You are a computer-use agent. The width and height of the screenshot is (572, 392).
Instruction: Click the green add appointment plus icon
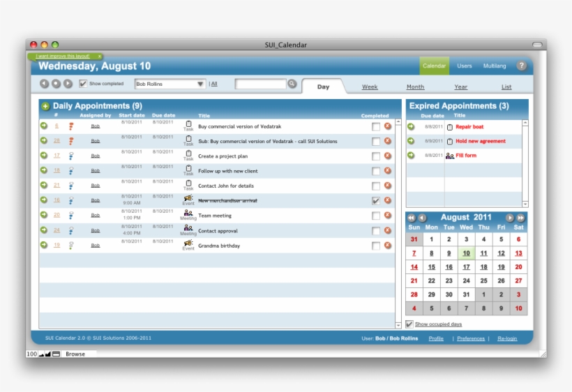tap(45, 106)
